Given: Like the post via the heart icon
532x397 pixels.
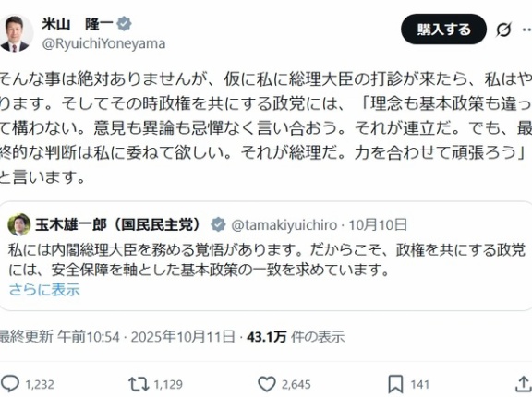Looking at the screenshot, I should click(267, 384).
